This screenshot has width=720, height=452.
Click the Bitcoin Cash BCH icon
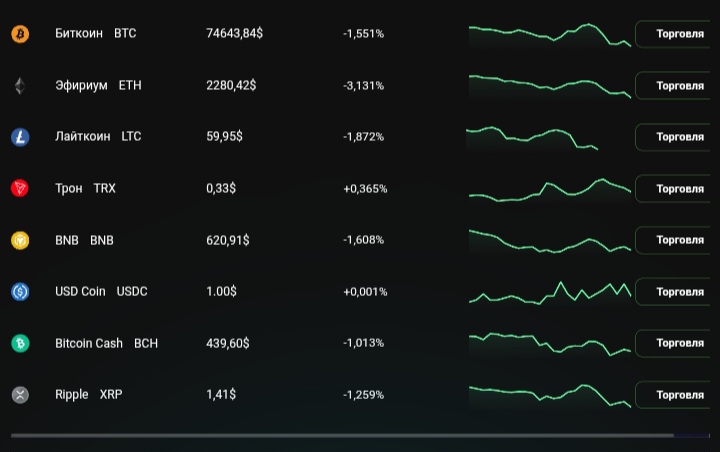pos(20,343)
